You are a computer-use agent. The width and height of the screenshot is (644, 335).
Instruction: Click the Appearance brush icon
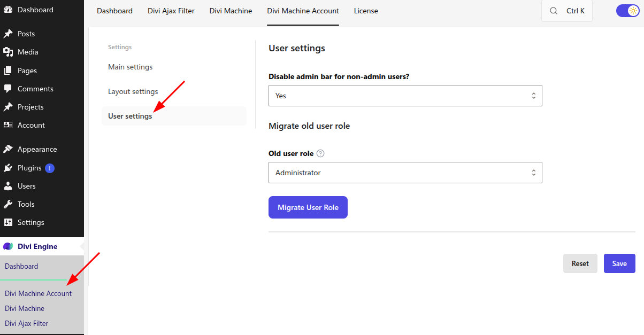(x=8, y=149)
